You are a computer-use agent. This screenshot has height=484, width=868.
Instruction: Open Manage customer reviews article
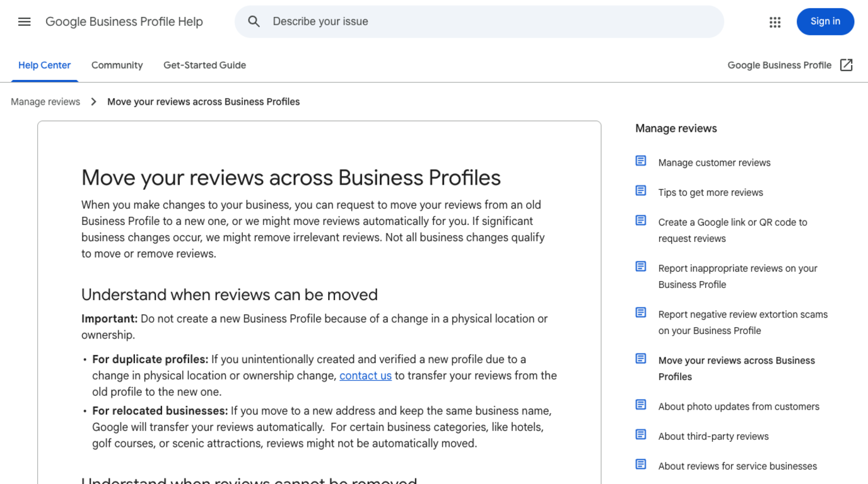coord(714,163)
